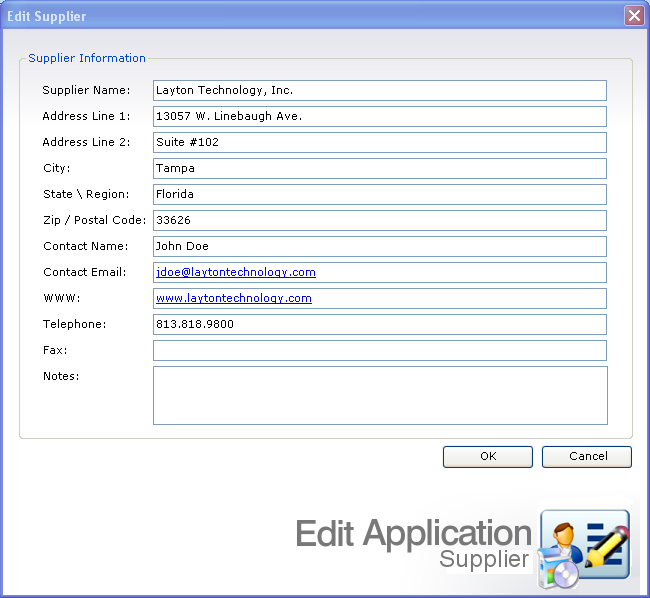Open the www.laytontechnology.com website link
This screenshot has width=650, height=598.
pos(234,298)
